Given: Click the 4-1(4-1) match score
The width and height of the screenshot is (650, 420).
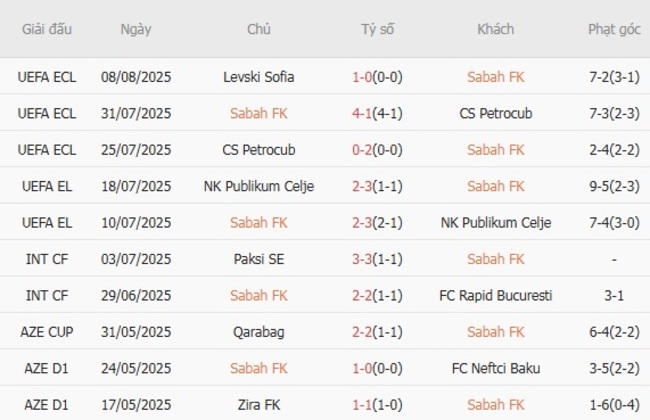Looking at the screenshot, I should click(377, 113).
